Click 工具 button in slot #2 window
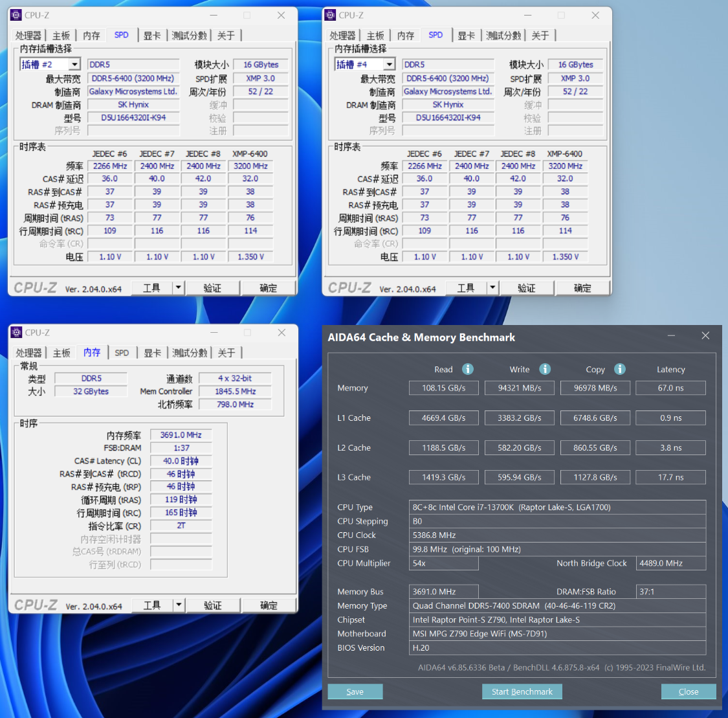The height and width of the screenshot is (718, 728). pyautogui.click(x=151, y=288)
